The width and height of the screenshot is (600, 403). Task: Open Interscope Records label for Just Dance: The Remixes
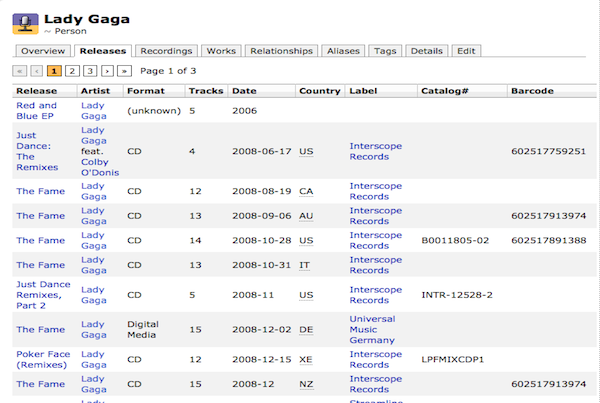pos(376,151)
